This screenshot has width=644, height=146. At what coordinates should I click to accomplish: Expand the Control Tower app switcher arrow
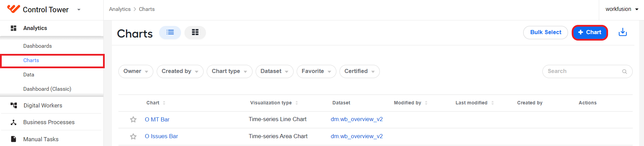pyautogui.click(x=79, y=10)
